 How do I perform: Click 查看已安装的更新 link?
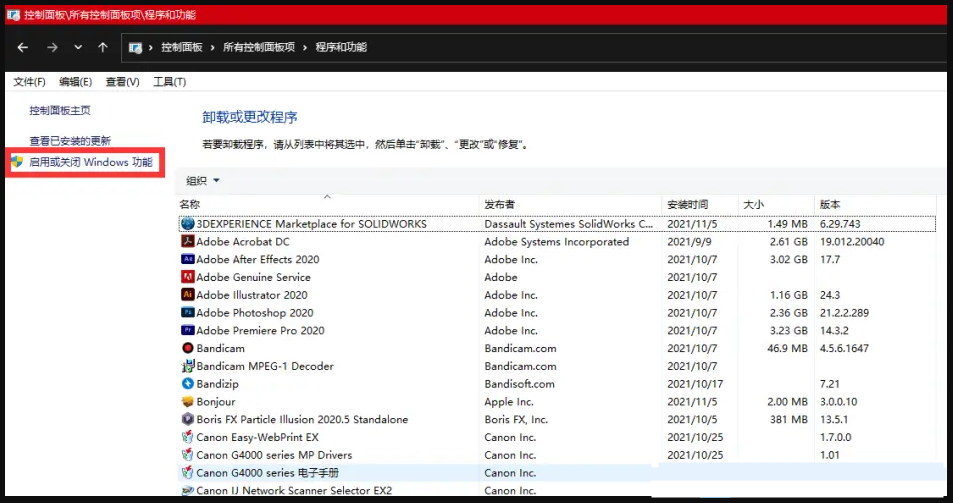pos(70,141)
